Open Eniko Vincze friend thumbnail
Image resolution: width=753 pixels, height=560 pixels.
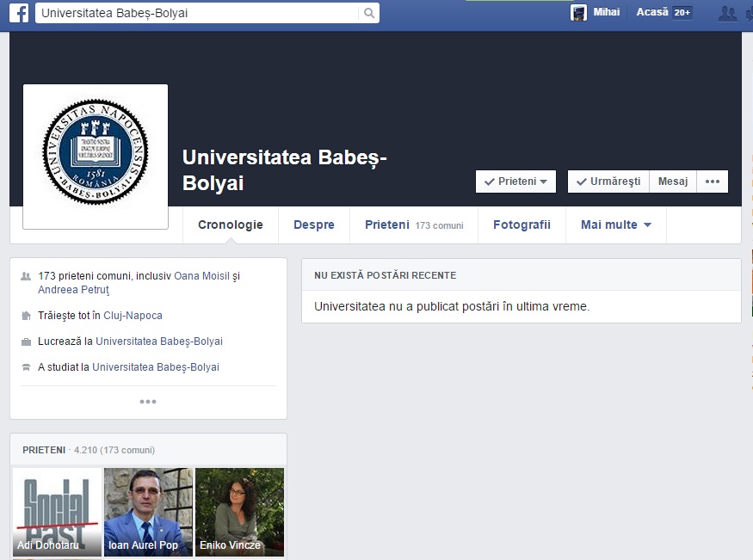(239, 513)
